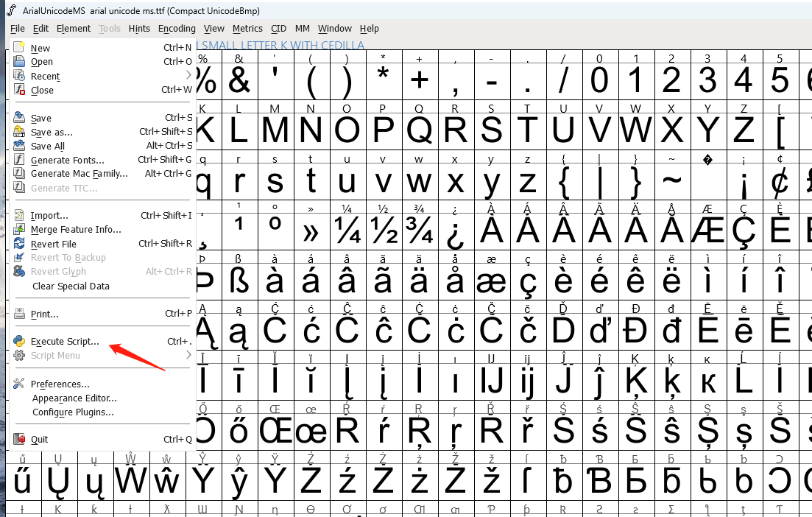Select the ampersand glyph cell
The height and width of the screenshot is (517, 812).
click(x=240, y=81)
